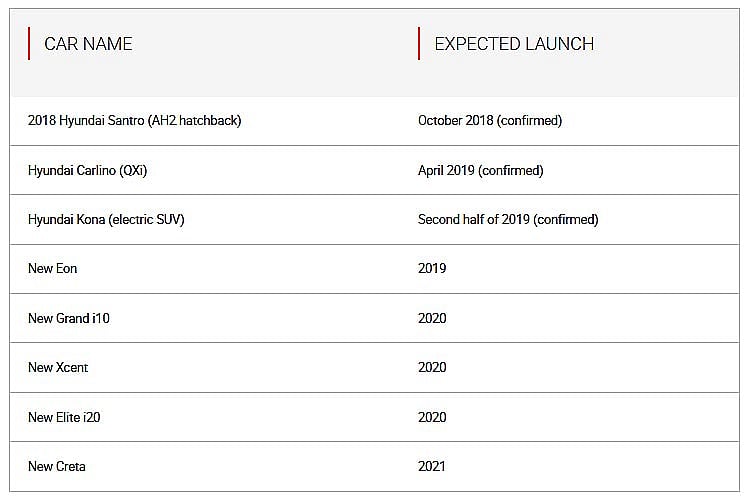Click April 2019 (confirmed) launch date
The width and height of the screenshot is (749, 501).
pos(481,171)
